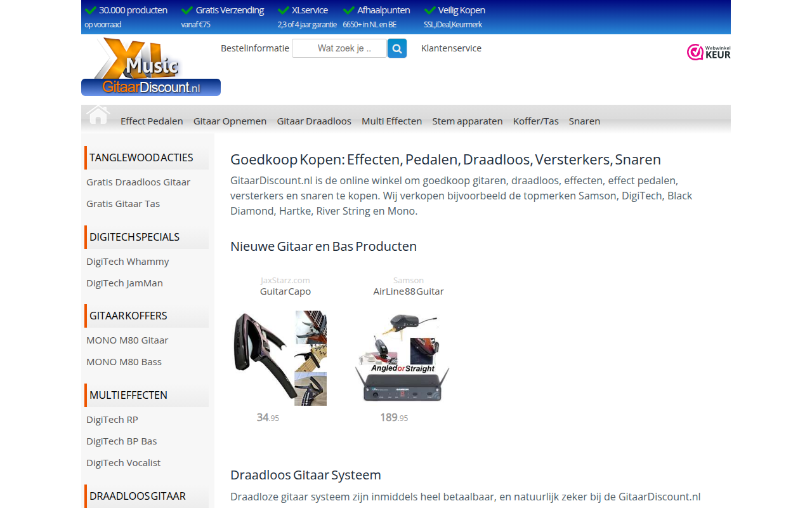Open DigiTech RP sidebar link
The image size is (812, 508).
[112, 420]
